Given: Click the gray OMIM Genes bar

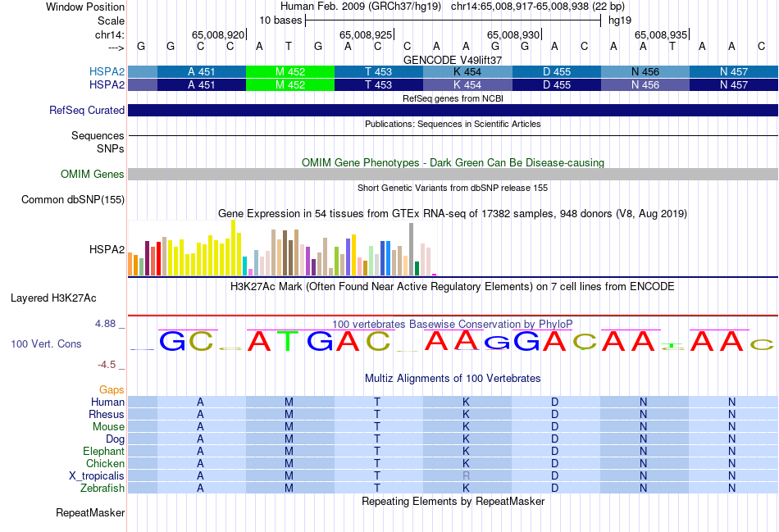Looking at the screenshot, I should (x=453, y=174).
